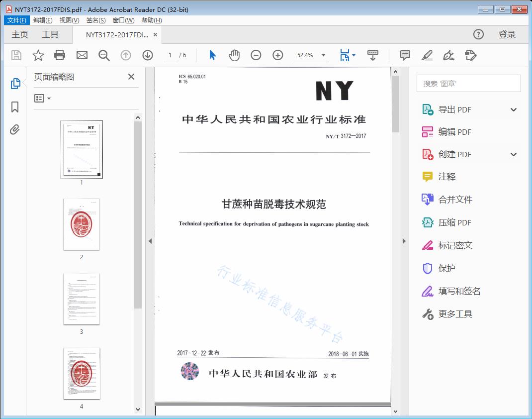
Task: Switch to reading mode
Action: [x=373, y=55]
